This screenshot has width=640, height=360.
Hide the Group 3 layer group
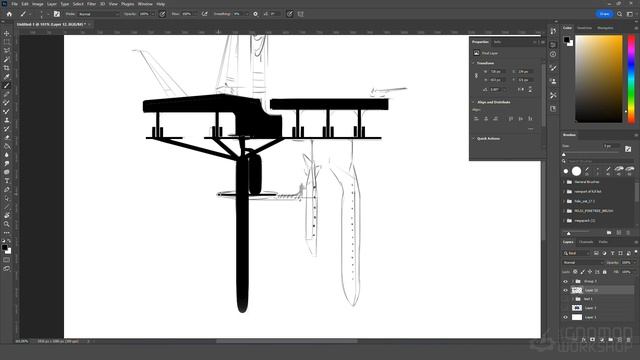click(565, 281)
